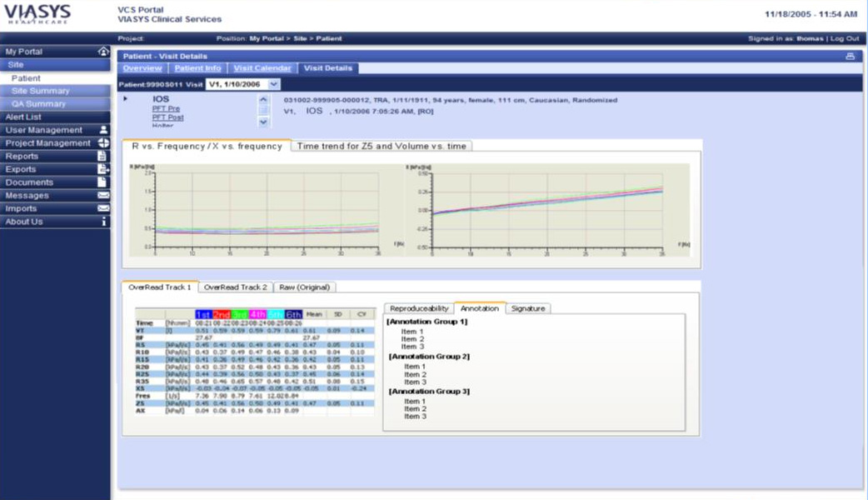The height and width of the screenshot is (500, 868).
Task: Open the Patient Info tab
Action: [x=197, y=68]
